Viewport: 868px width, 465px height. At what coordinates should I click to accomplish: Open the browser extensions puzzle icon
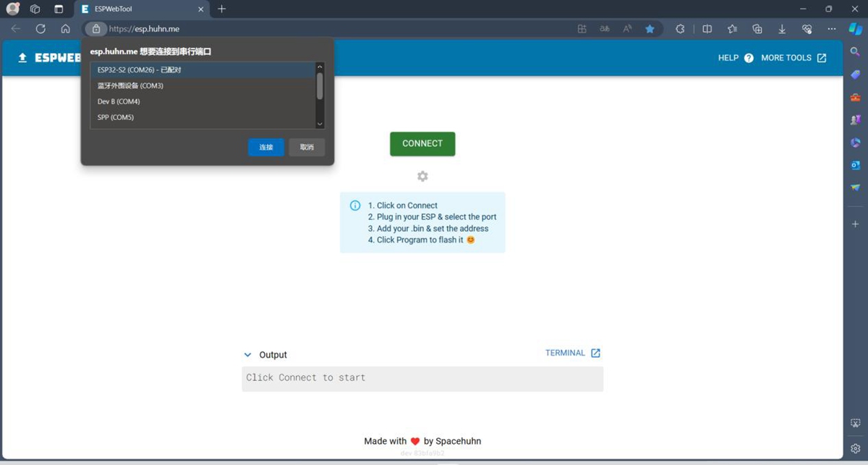click(680, 29)
